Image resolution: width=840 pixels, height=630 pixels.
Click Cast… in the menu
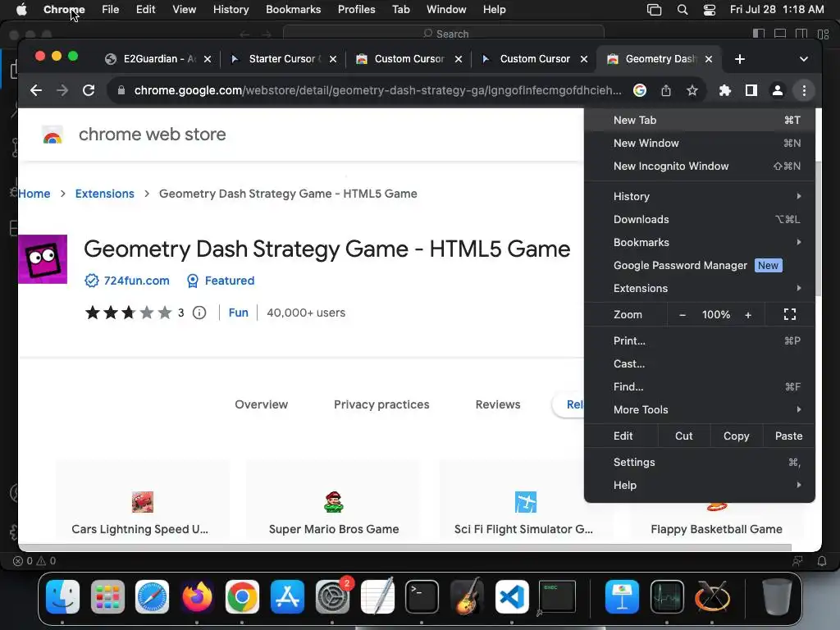699,363
